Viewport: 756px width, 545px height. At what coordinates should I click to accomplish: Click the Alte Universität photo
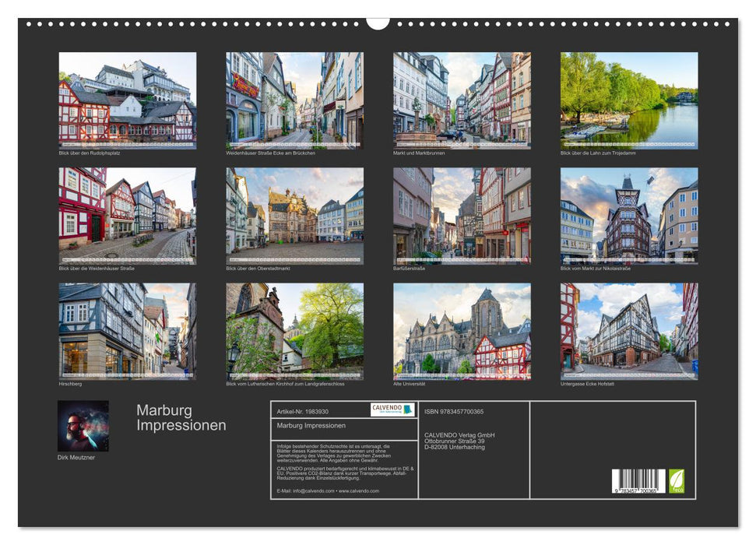pyautogui.click(x=462, y=331)
